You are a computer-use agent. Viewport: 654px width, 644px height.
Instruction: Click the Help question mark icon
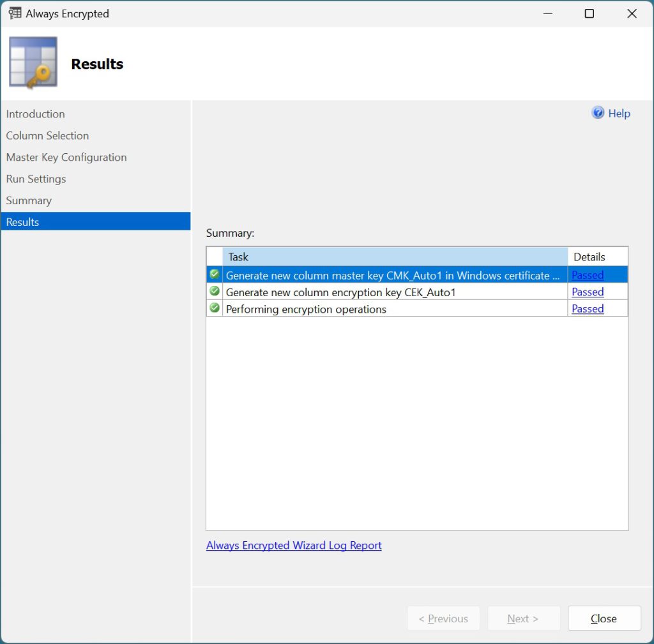(598, 112)
